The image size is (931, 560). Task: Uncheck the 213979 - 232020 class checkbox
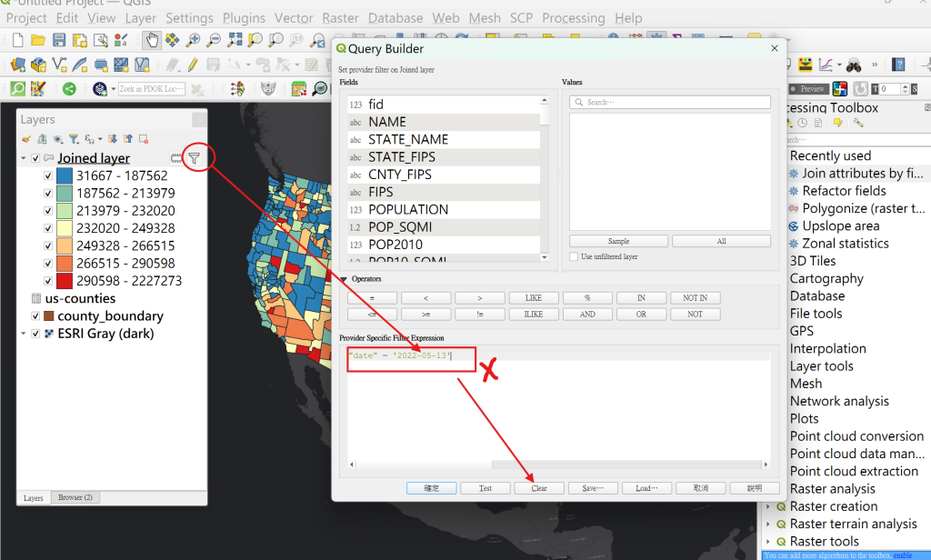48,211
